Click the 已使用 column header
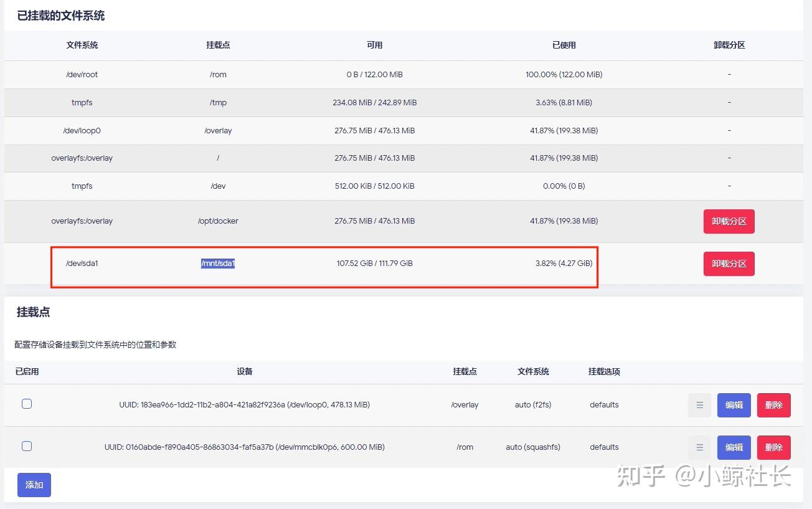This screenshot has width=812, height=509. (564, 44)
